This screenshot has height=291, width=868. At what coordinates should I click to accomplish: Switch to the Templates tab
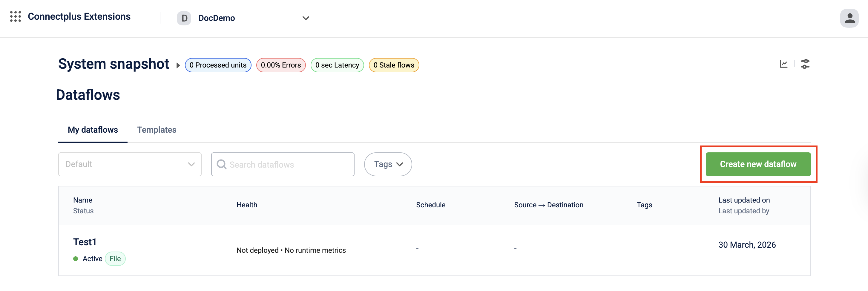coord(157,130)
